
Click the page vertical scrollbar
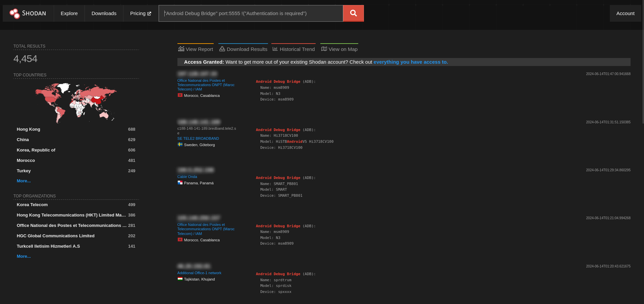642,62
